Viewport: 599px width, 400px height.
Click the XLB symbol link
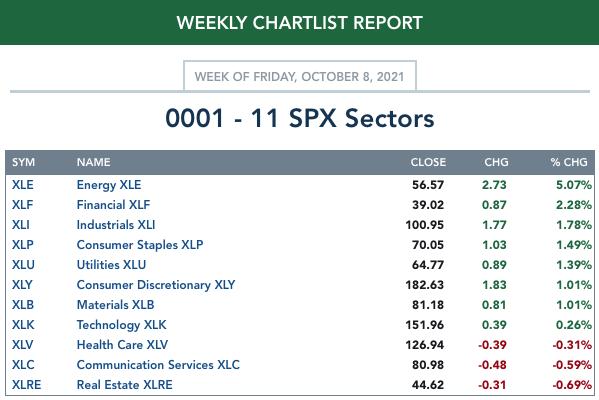point(23,305)
